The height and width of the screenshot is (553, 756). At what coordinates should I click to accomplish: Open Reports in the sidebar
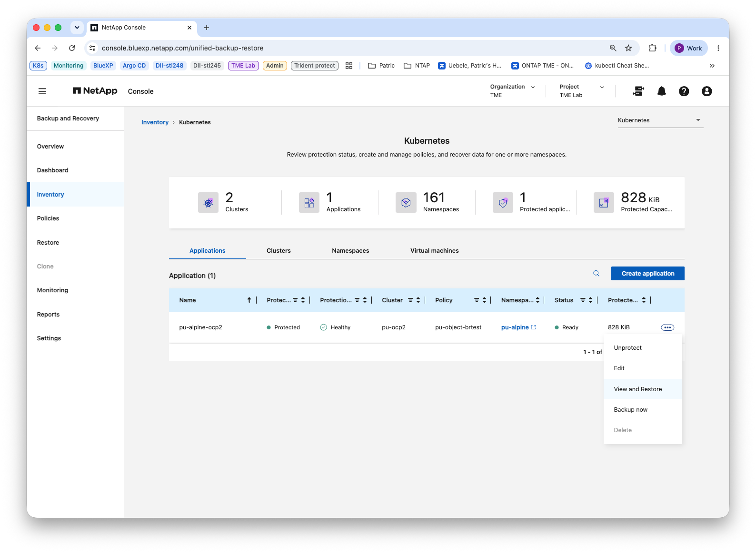pyautogui.click(x=75, y=315)
